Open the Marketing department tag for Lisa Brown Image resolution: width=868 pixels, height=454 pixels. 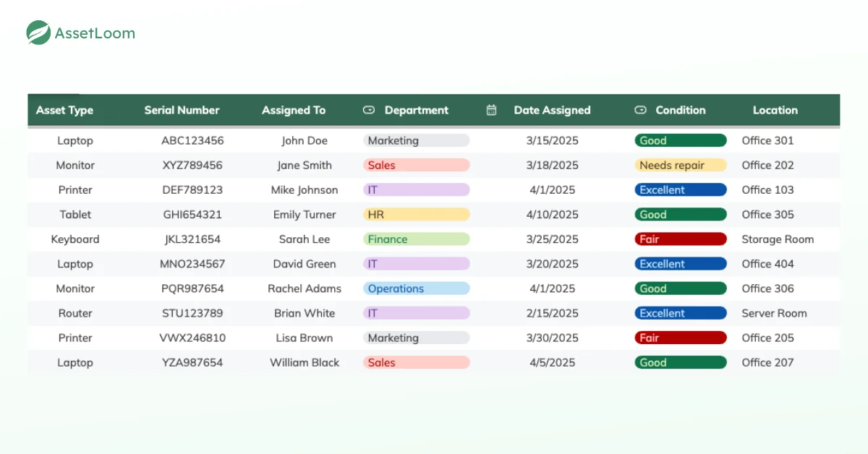(417, 338)
